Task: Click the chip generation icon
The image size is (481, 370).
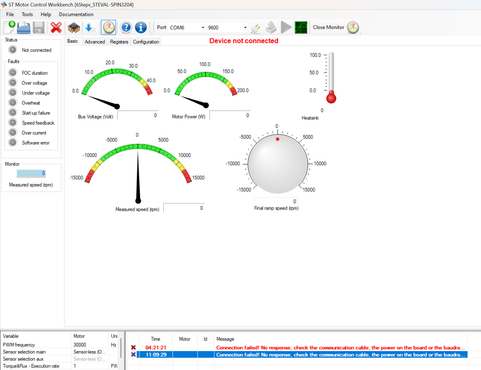Action: [73, 28]
